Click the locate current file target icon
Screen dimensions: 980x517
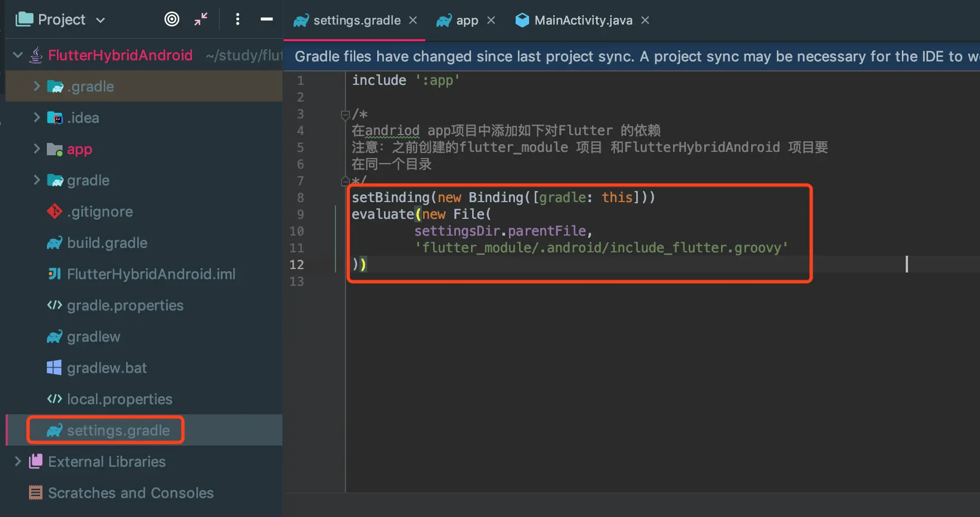click(x=172, y=20)
